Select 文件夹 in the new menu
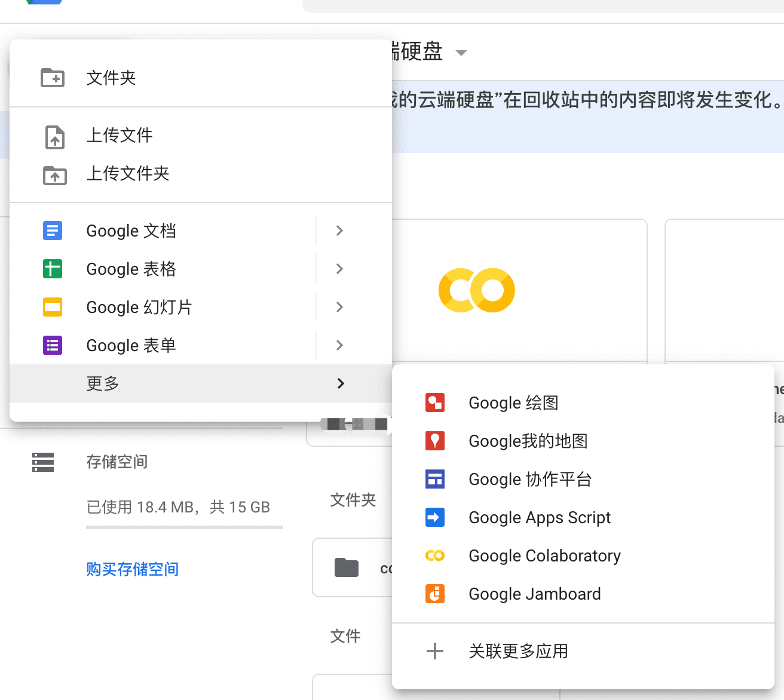 pos(201,78)
